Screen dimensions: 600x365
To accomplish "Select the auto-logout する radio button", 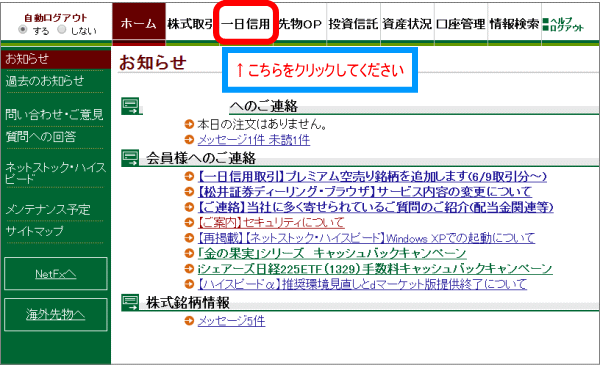I will (x=23, y=29).
